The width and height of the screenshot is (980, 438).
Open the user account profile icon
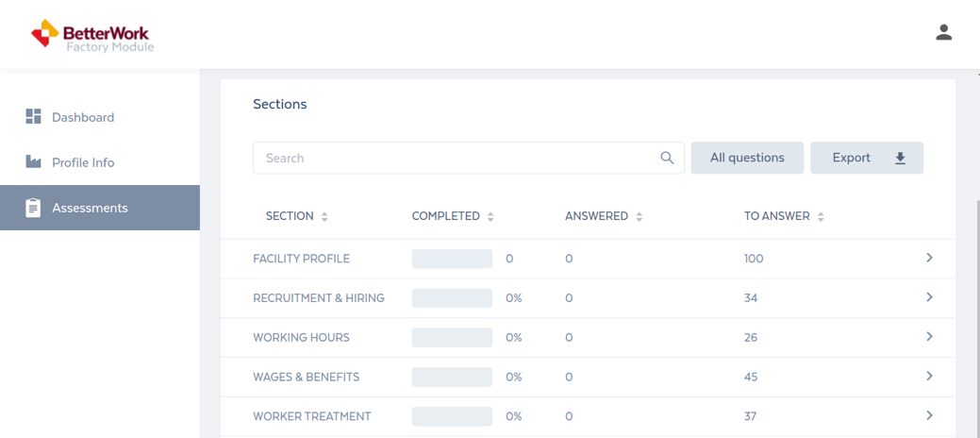[943, 32]
